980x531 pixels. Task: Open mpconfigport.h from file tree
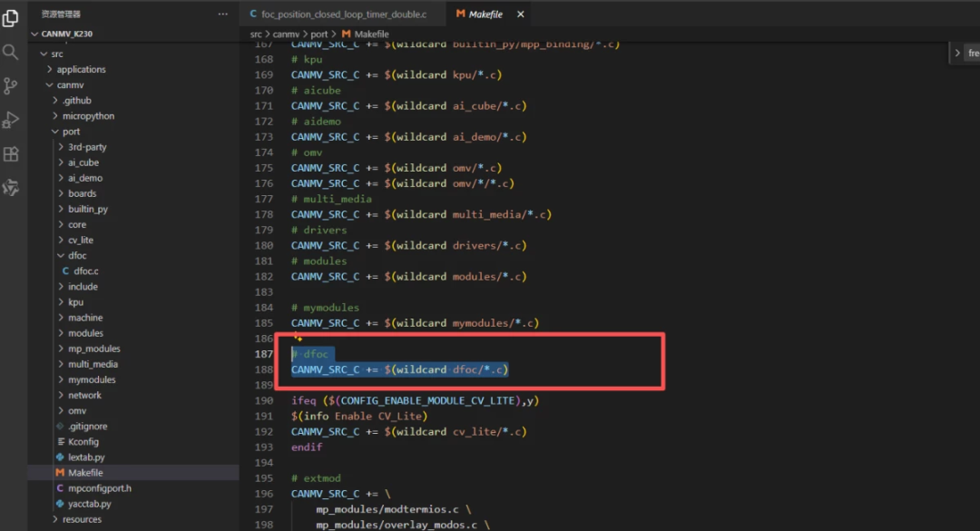pyautogui.click(x=100, y=488)
